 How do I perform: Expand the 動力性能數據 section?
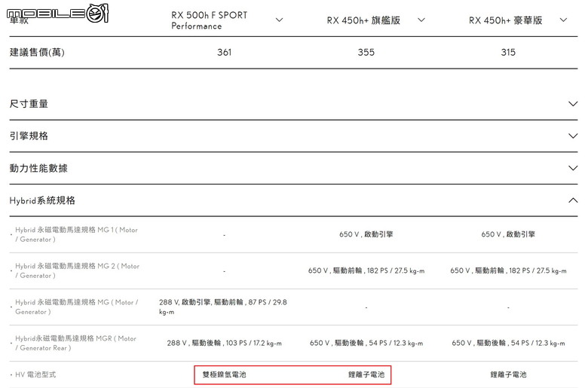tap(573, 168)
